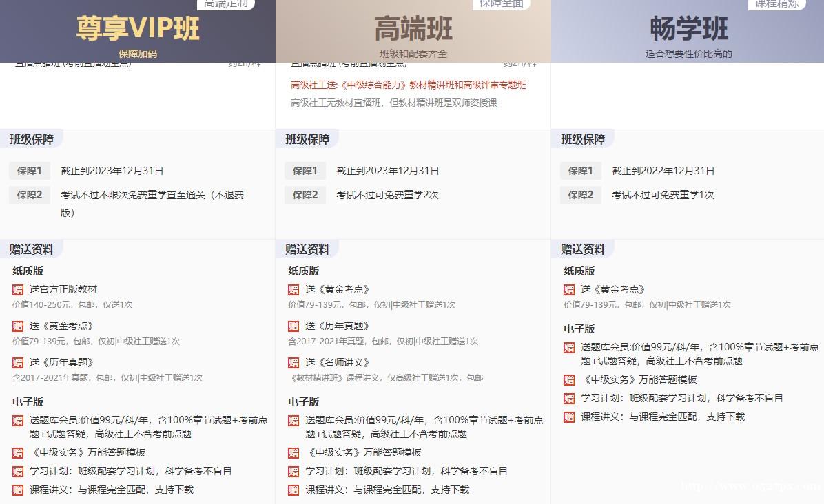
Task: Click 班级保障 section label in 高端班 column
Action: point(307,140)
